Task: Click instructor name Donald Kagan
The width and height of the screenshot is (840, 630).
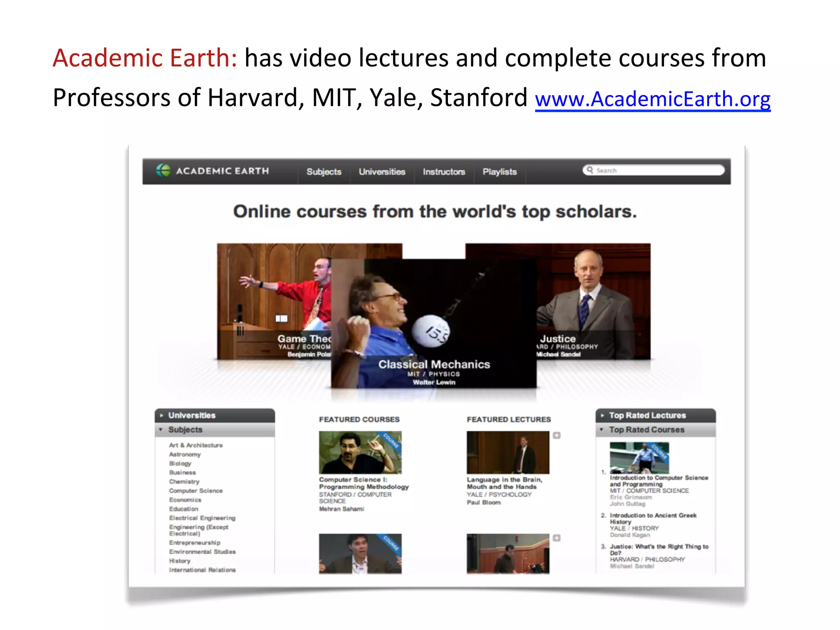Action: (630, 535)
